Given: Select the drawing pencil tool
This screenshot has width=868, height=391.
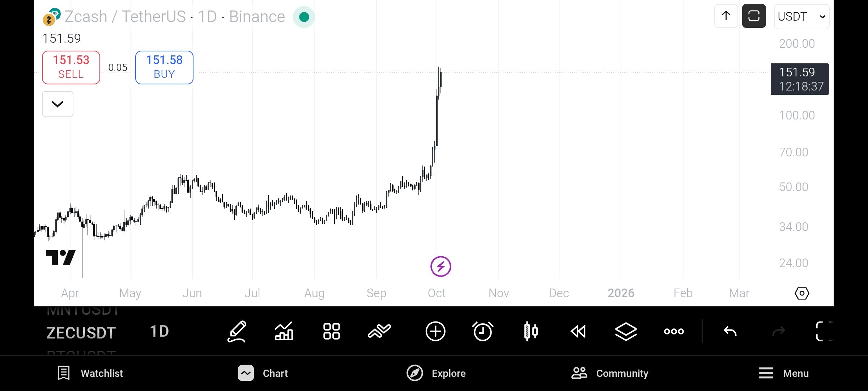Looking at the screenshot, I should (x=237, y=331).
